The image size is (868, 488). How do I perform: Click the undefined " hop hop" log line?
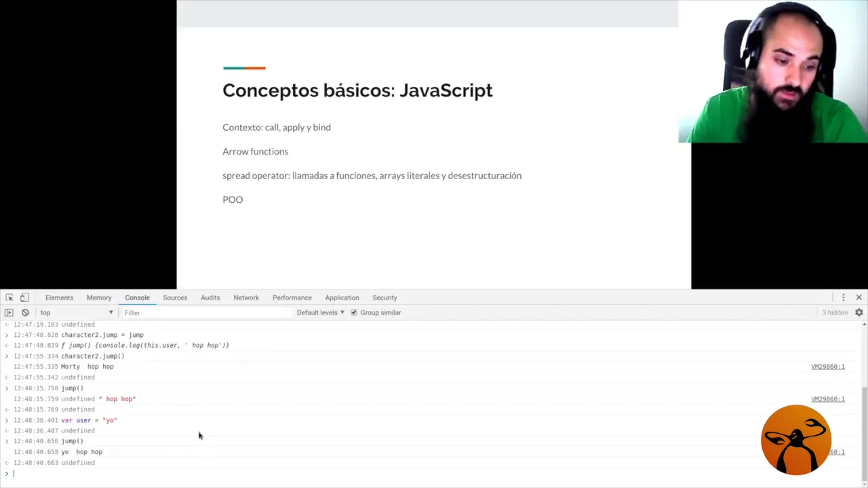98,399
